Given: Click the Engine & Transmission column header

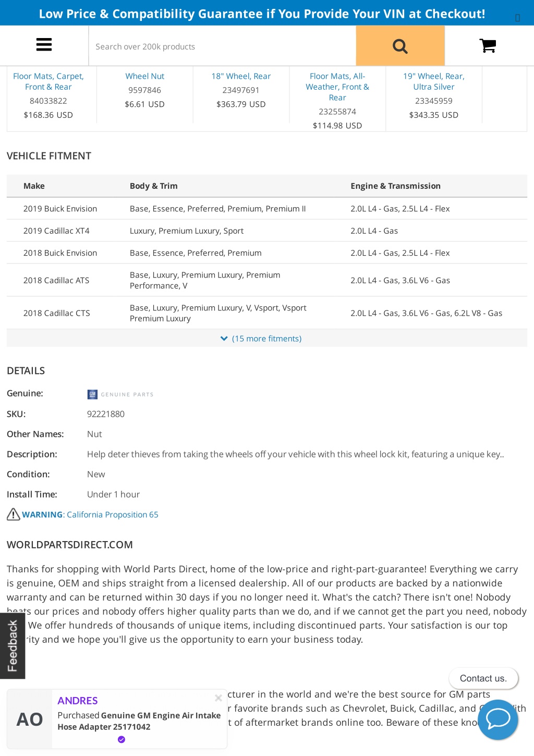Looking at the screenshot, I should tap(395, 186).
